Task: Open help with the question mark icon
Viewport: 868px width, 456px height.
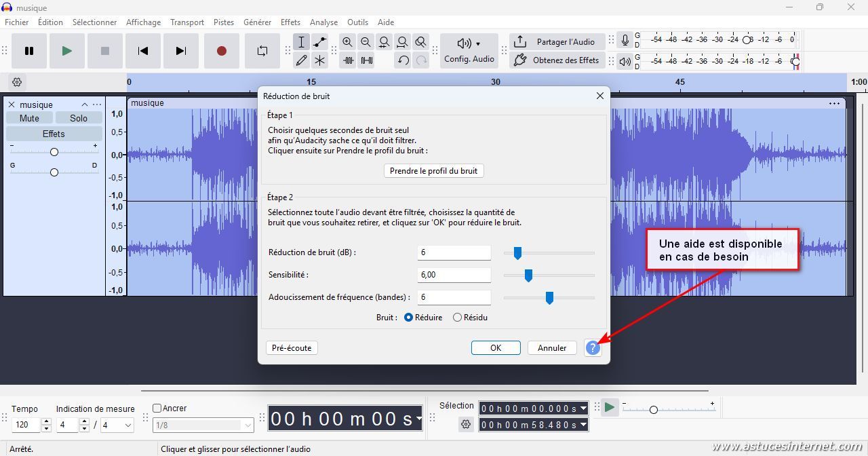Action: coord(593,348)
